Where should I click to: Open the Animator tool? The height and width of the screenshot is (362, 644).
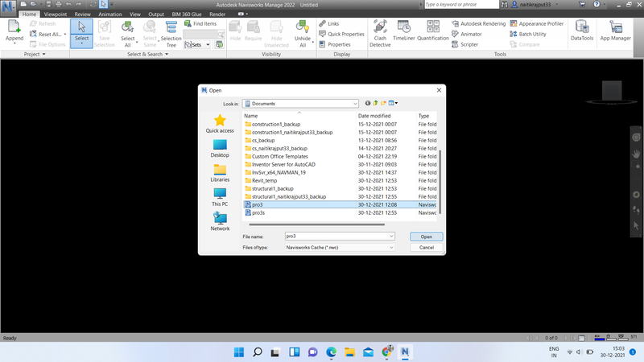point(467,34)
